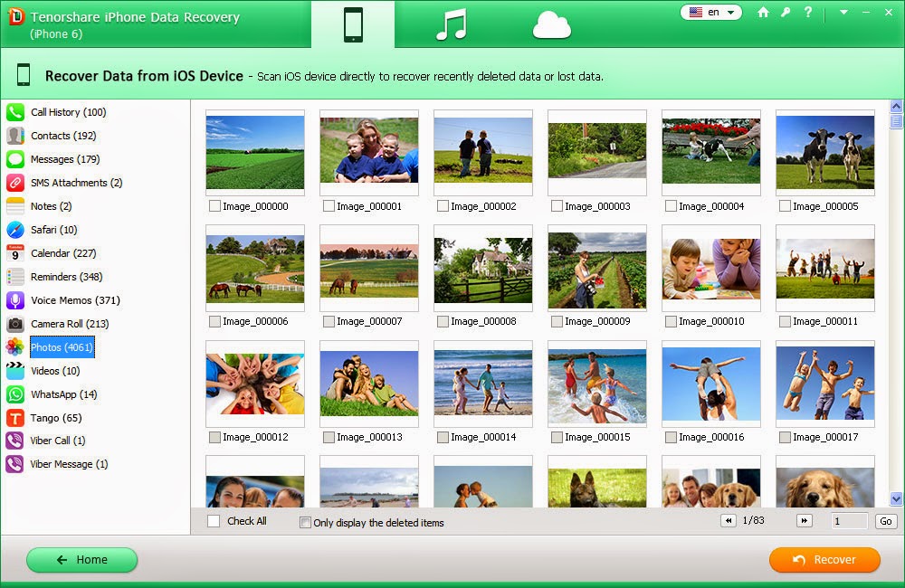Check the Image_000013 checkbox
The height and width of the screenshot is (588, 905).
329,438
